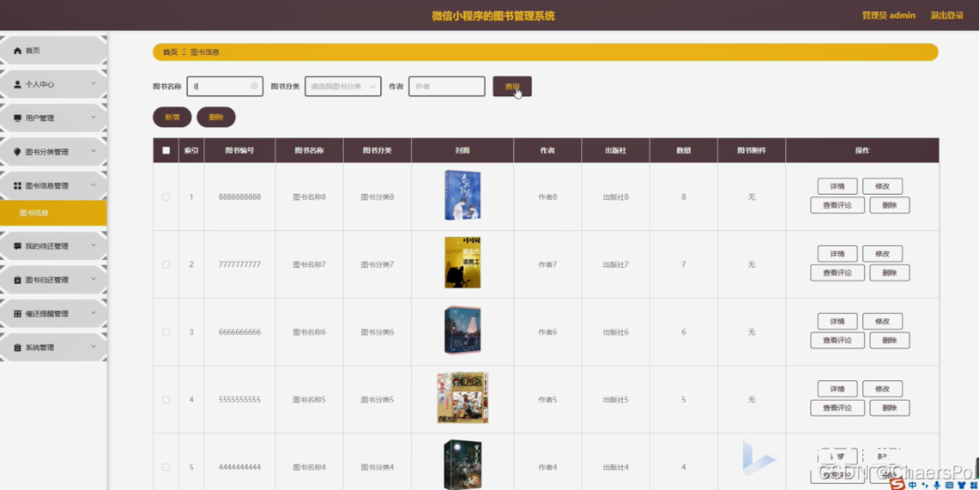Screen dimensions: 980x490
Task: Toggle the select-all checkbox in table header
Action: coord(165,150)
